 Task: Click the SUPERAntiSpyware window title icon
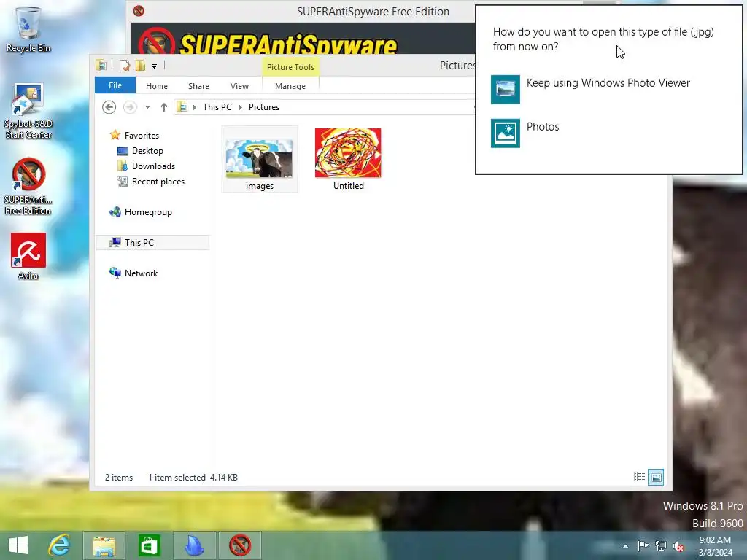139,11
